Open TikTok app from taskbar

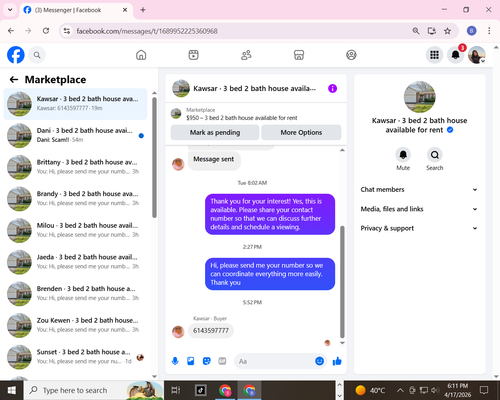[x=201, y=390]
